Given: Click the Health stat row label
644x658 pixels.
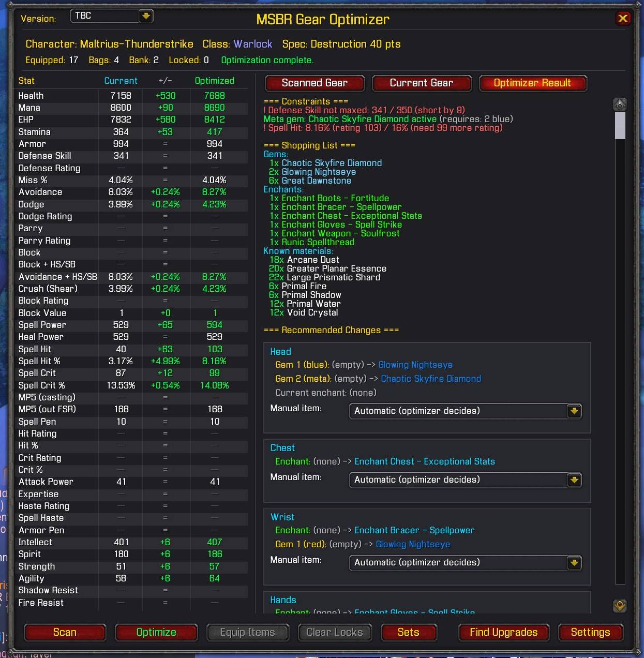Looking at the screenshot, I should 31,96.
